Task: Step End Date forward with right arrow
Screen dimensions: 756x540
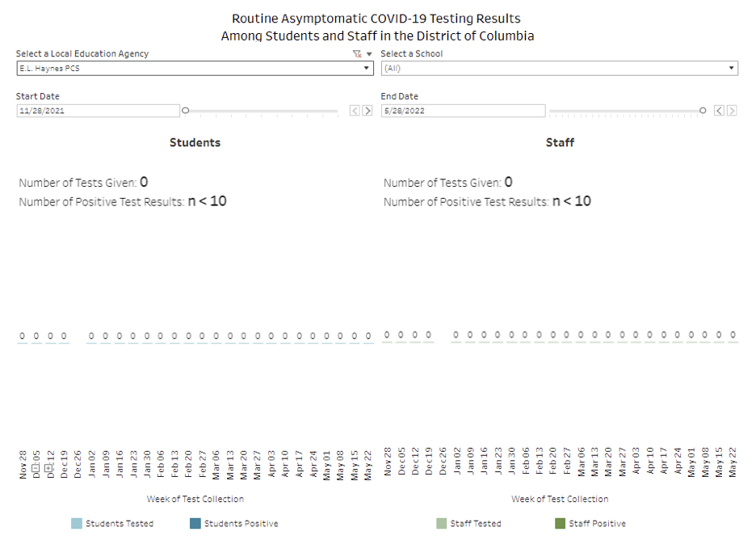Action: pyautogui.click(x=732, y=111)
